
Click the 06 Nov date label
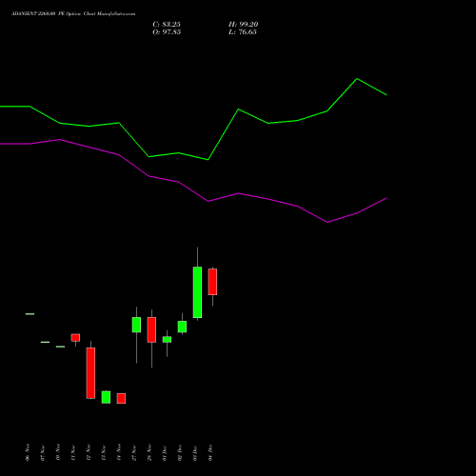(x=28, y=452)
